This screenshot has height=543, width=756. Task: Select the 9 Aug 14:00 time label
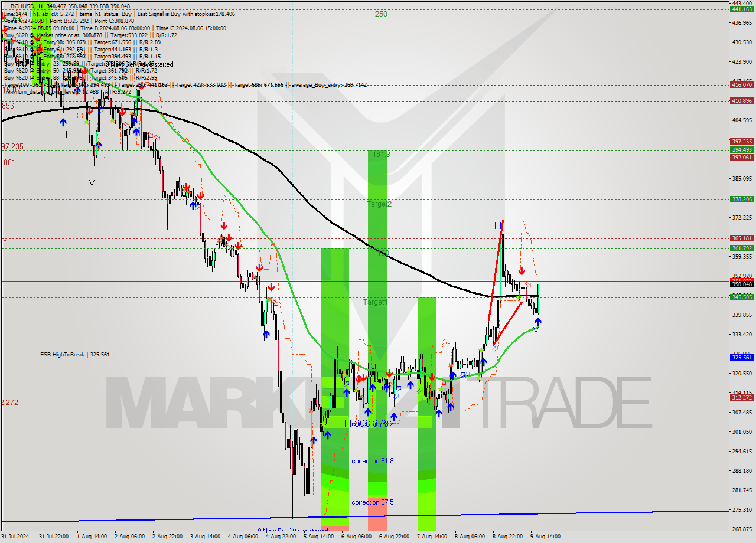[545, 537]
